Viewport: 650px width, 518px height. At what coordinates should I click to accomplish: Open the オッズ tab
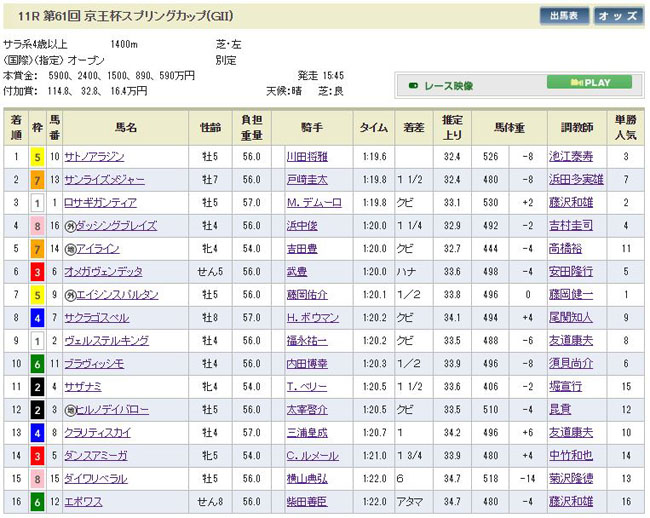point(619,16)
